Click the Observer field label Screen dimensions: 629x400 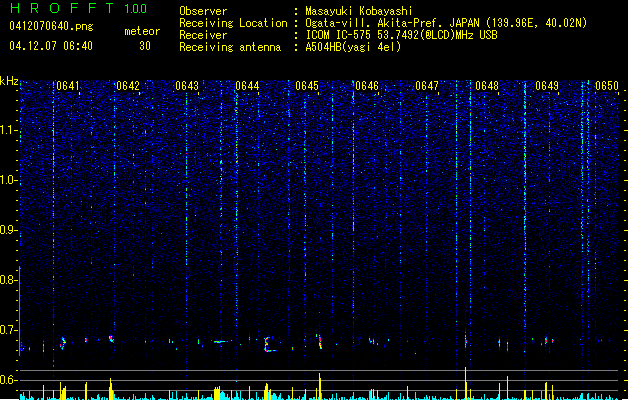(x=203, y=11)
